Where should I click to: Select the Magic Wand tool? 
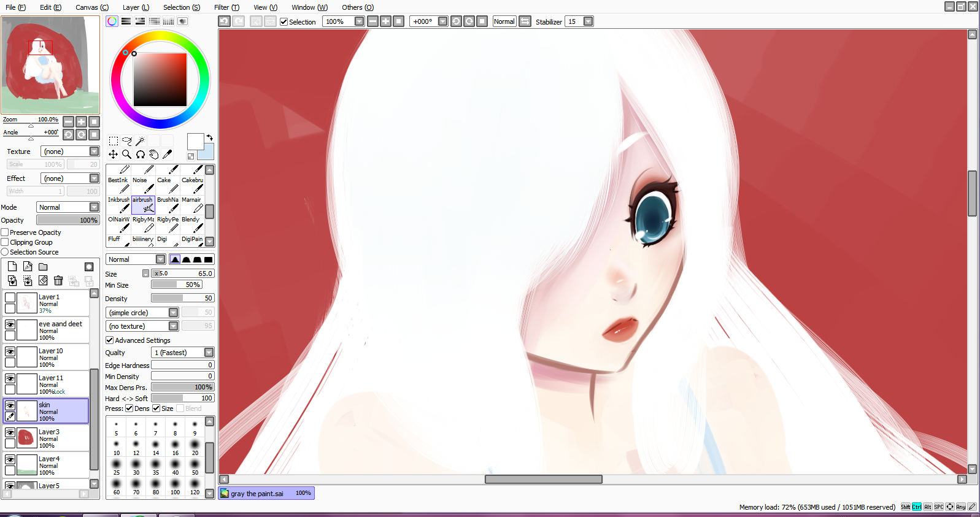pyautogui.click(x=141, y=141)
